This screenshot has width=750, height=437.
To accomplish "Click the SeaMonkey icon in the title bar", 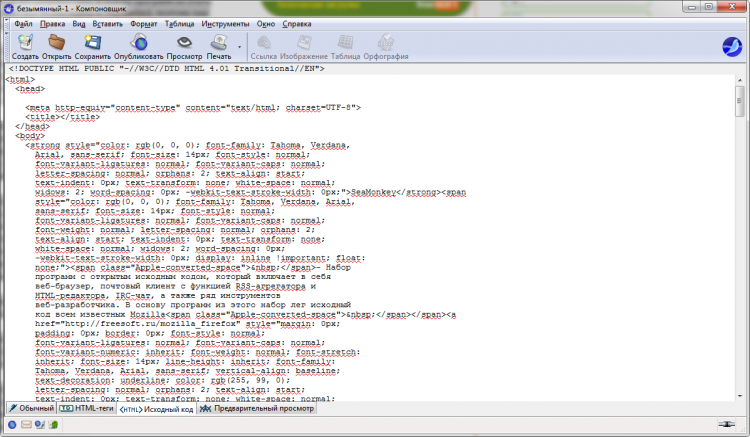I will (9, 8).
